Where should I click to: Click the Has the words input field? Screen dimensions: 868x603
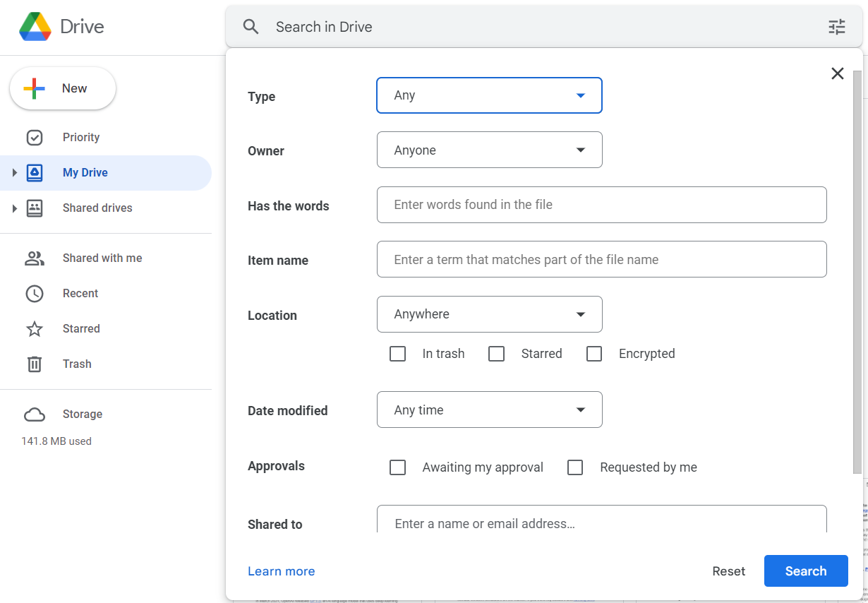[601, 205]
